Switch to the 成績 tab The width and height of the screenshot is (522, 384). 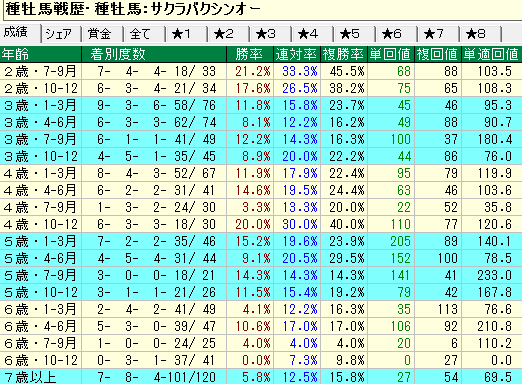click(20, 33)
